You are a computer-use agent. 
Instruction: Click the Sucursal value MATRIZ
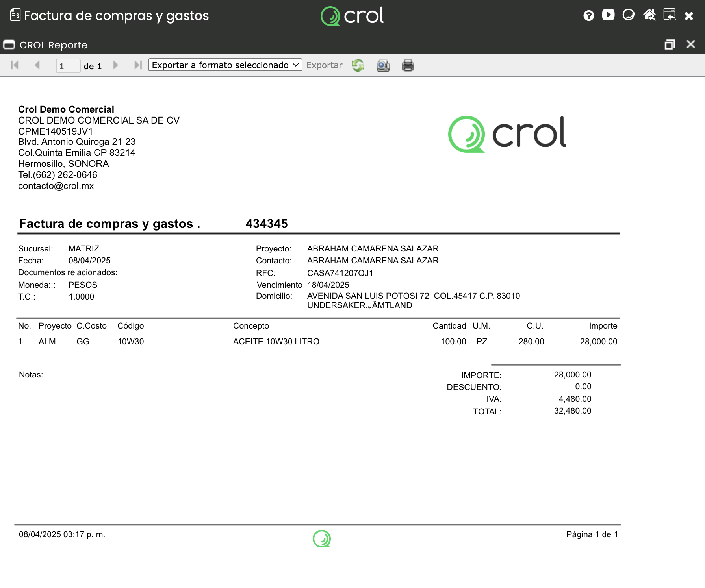84,249
